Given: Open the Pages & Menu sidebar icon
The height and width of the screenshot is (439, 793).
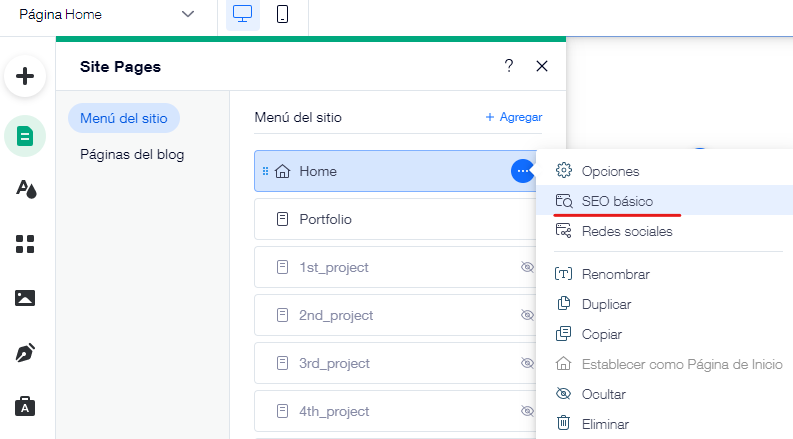Looking at the screenshot, I should (x=25, y=136).
